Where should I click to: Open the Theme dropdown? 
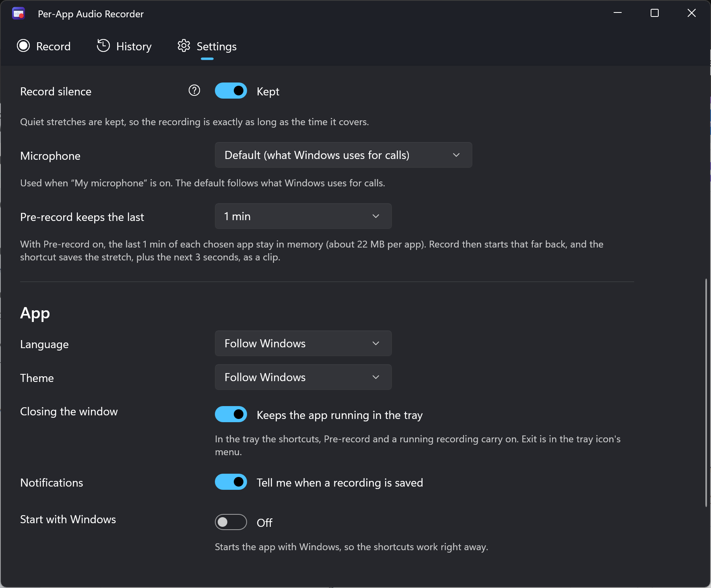pos(303,378)
